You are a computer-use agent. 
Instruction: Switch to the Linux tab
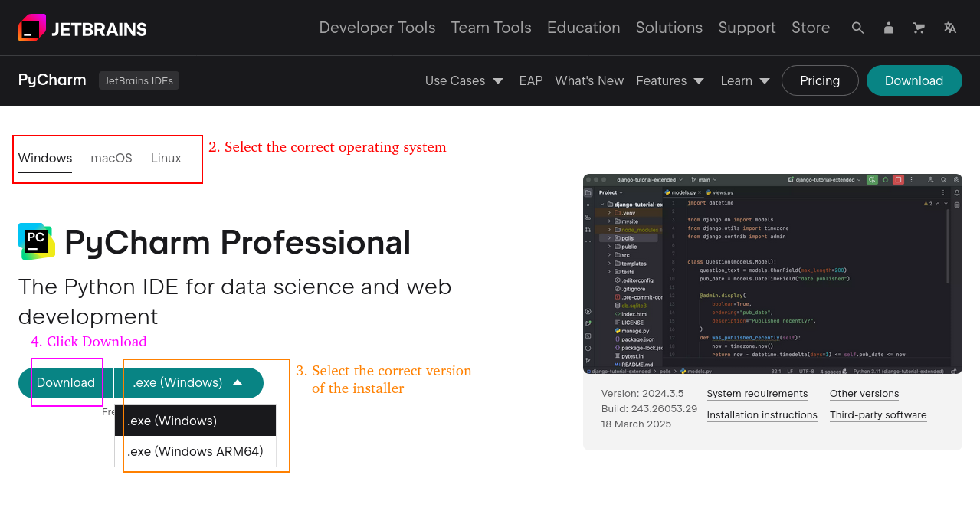click(x=166, y=158)
